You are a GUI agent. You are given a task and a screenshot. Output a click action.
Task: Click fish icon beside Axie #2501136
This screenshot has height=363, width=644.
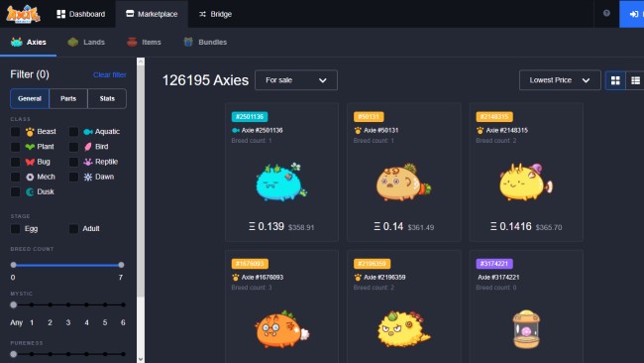point(236,130)
